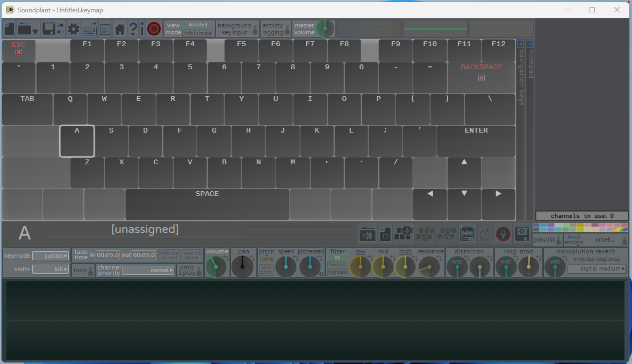Toggle the limit 1 play switch
This screenshot has width=632, height=364.
click(x=199, y=271)
